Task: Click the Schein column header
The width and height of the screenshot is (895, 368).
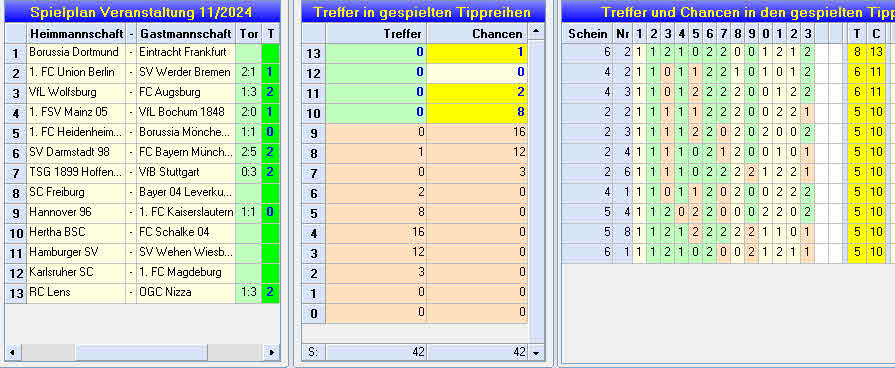Action: (x=587, y=33)
